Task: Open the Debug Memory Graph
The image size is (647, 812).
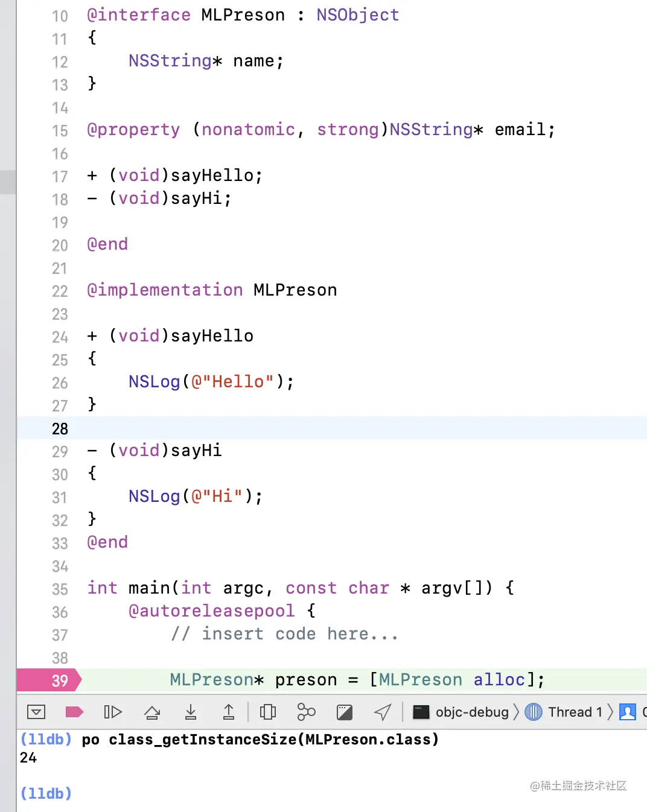Action: tap(307, 712)
